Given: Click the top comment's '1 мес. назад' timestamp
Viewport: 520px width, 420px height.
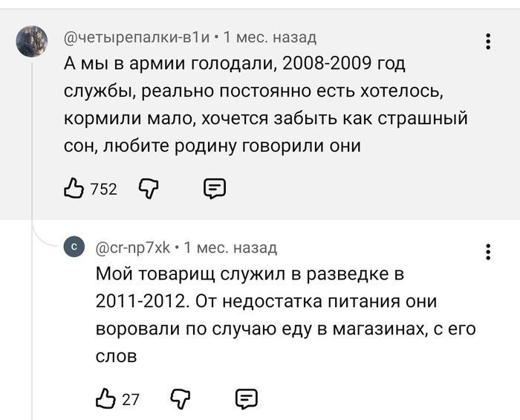Looking at the screenshot, I should click(x=270, y=36).
